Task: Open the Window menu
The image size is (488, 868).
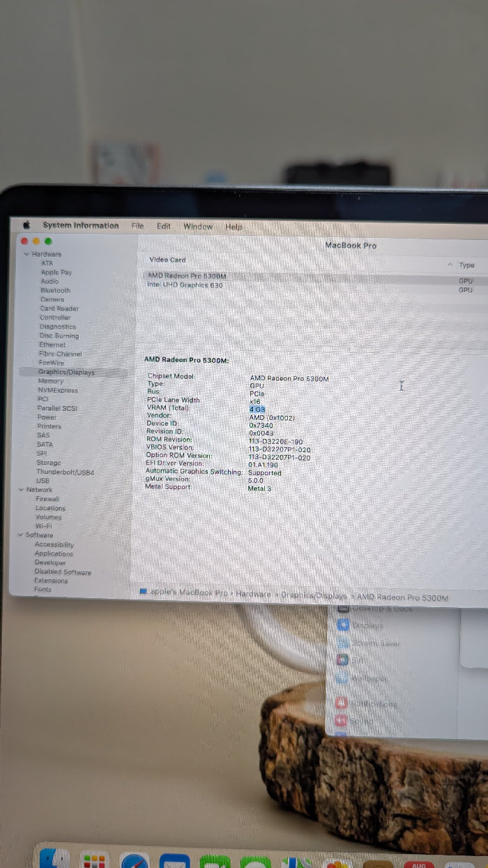Action: 198,227
